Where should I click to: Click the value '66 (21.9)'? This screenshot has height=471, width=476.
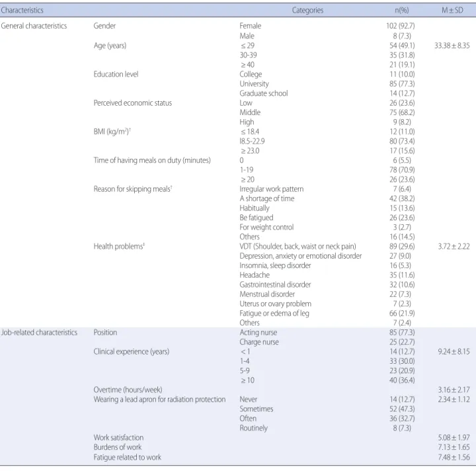(x=402, y=314)
